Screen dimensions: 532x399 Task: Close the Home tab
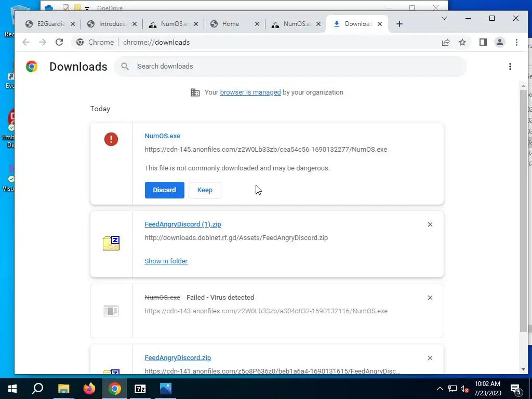(x=257, y=24)
